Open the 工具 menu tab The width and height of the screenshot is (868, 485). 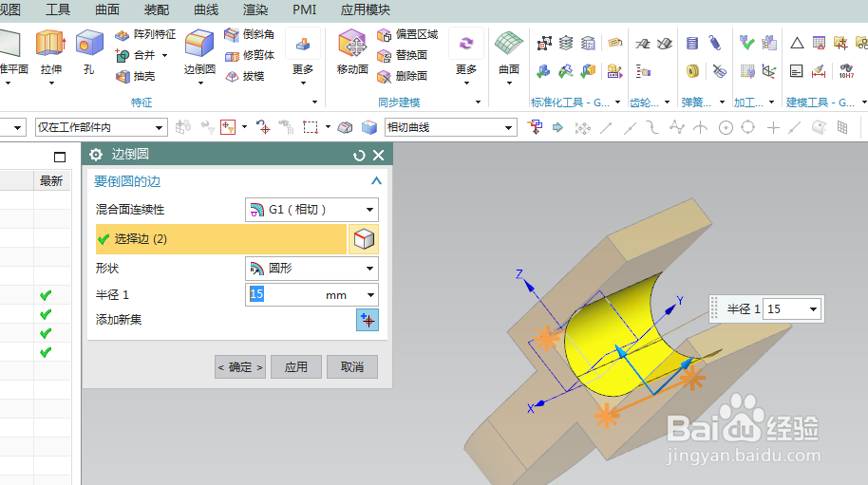click(x=58, y=9)
